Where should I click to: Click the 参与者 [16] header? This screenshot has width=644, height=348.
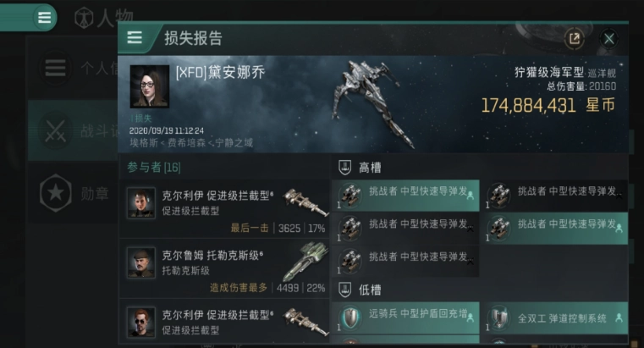(154, 167)
